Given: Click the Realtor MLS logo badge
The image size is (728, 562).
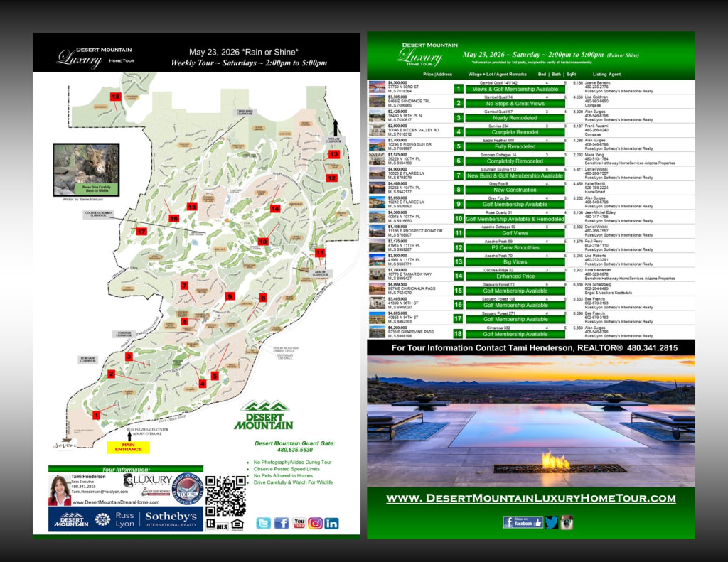Looking at the screenshot, I should tap(217, 525).
